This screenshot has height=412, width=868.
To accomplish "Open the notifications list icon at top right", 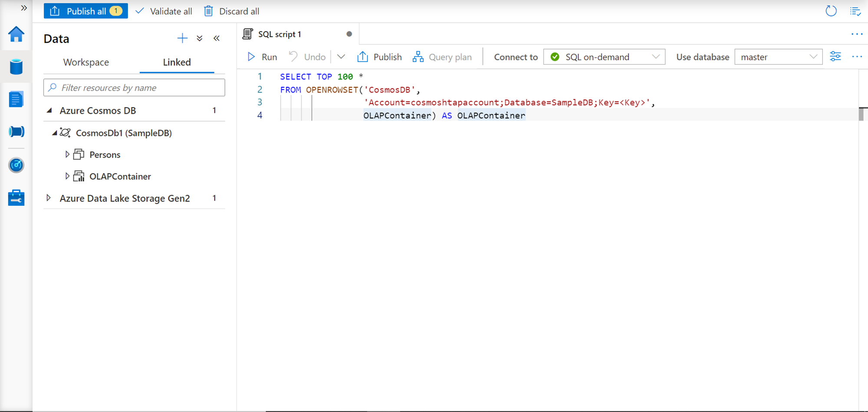I will tap(855, 11).
